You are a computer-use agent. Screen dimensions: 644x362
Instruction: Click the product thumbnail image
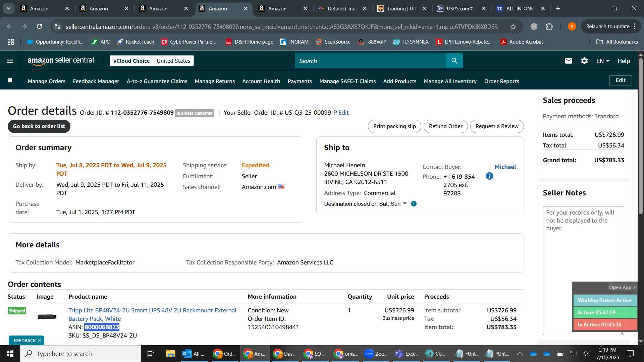click(x=47, y=316)
